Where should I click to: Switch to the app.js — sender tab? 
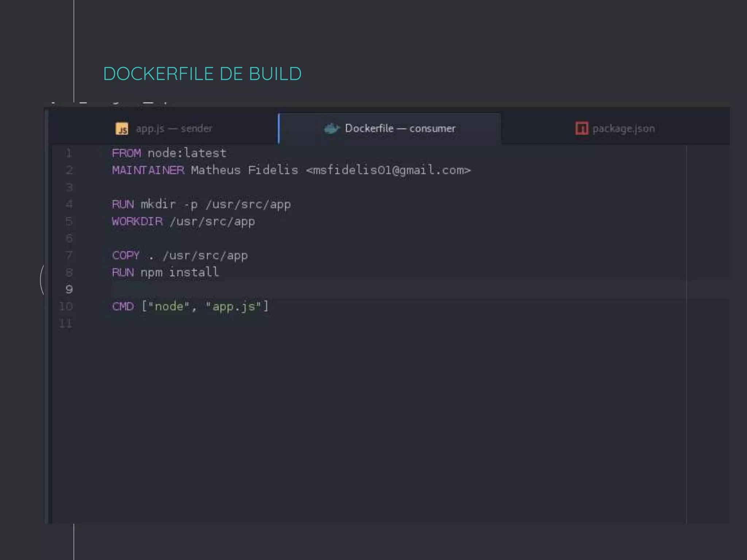[x=163, y=129]
